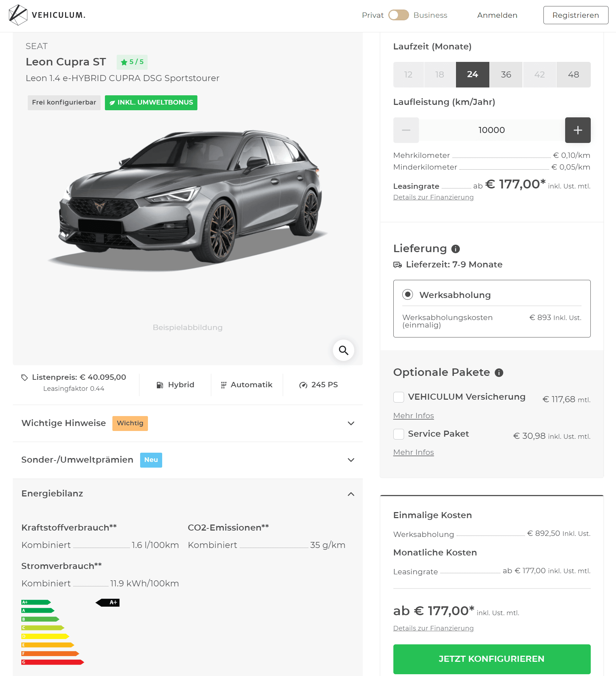This screenshot has height=676, width=616.
Task: Click the orange E energy label bar
Action: (x=48, y=645)
